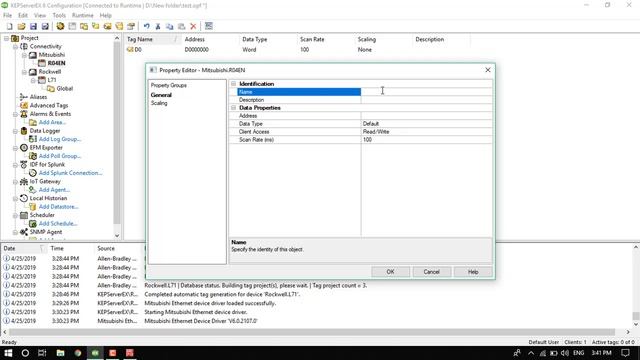Click the project tree vertical scrollbar
Screen dimensions: 640x360
(117, 133)
